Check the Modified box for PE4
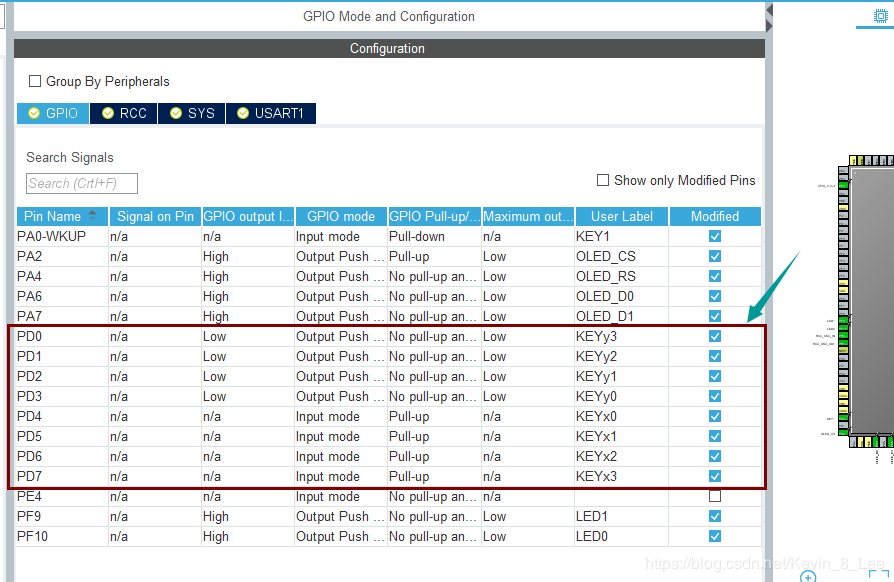Screen dimensions: 894x582 715,496
